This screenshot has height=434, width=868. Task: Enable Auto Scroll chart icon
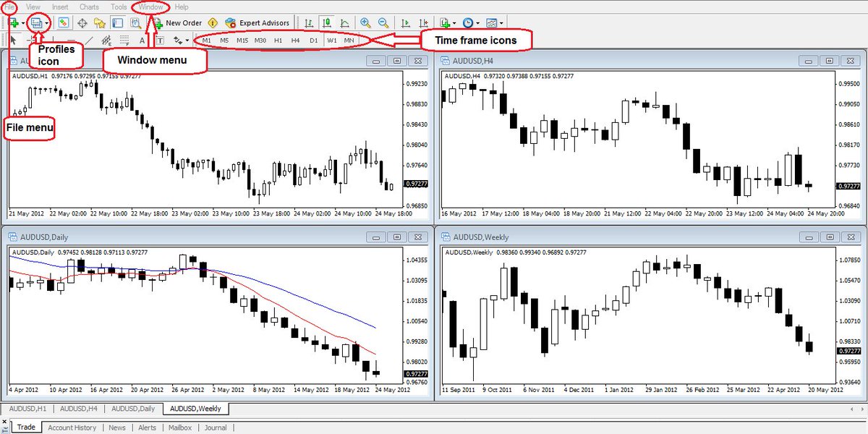click(x=406, y=23)
